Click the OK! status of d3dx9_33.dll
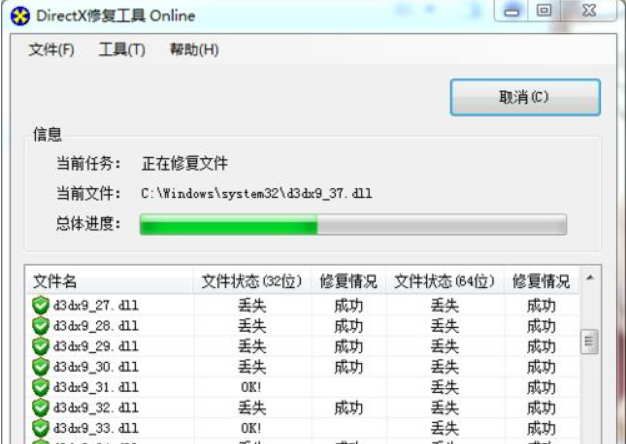 point(251,428)
